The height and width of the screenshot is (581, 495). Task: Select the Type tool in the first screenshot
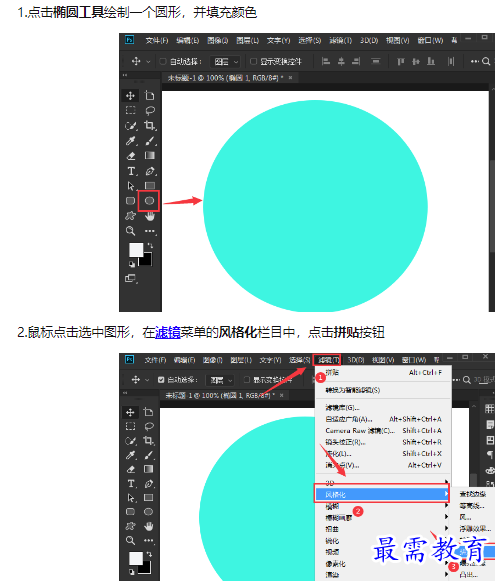[131, 171]
